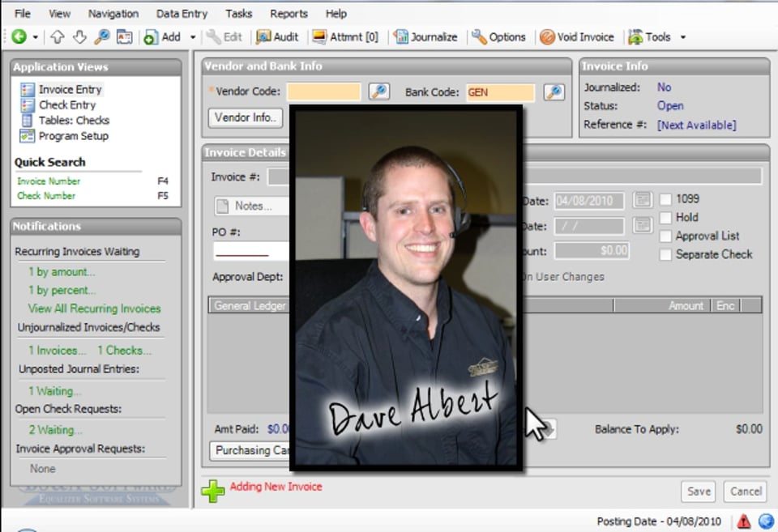Open Attmnt [0] attachments
The image size is (778, 532).
coord(345,37)
